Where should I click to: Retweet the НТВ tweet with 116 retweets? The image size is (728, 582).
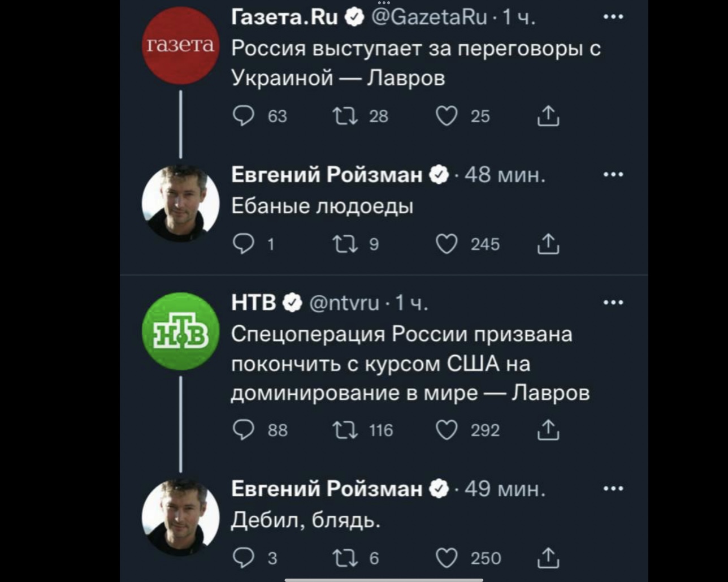coord(344,430)
